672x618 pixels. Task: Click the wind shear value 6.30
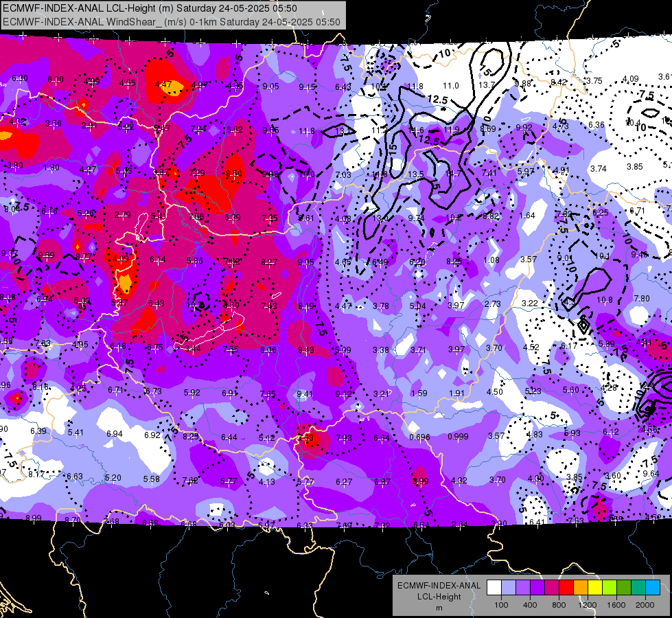[20, 78]
